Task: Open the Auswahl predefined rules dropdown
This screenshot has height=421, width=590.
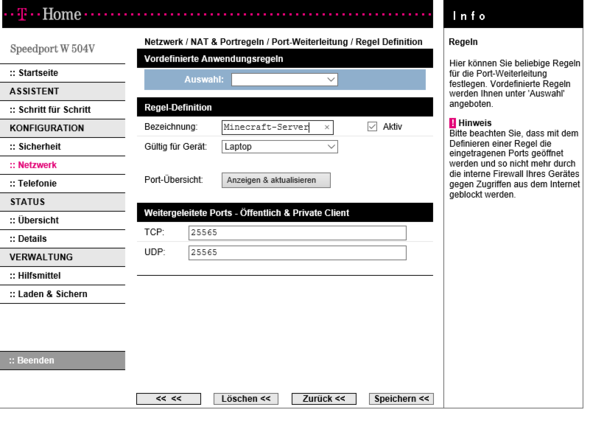Action: [284, 79]
